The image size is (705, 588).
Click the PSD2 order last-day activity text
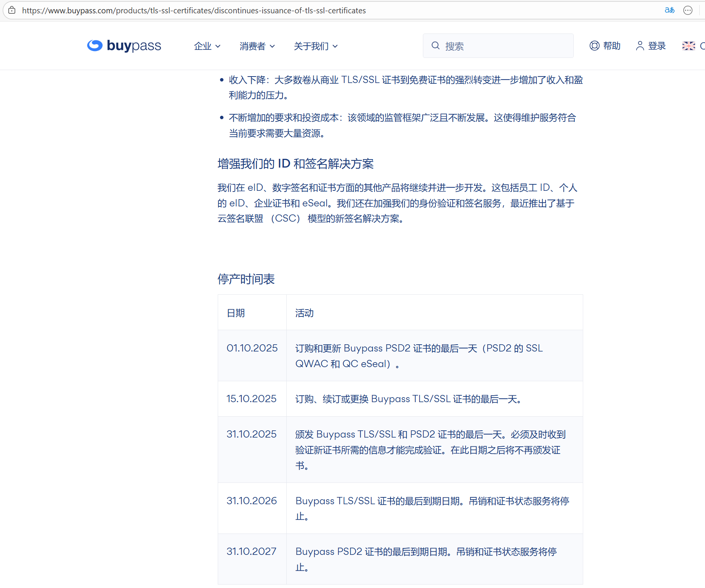coord(419,356)
